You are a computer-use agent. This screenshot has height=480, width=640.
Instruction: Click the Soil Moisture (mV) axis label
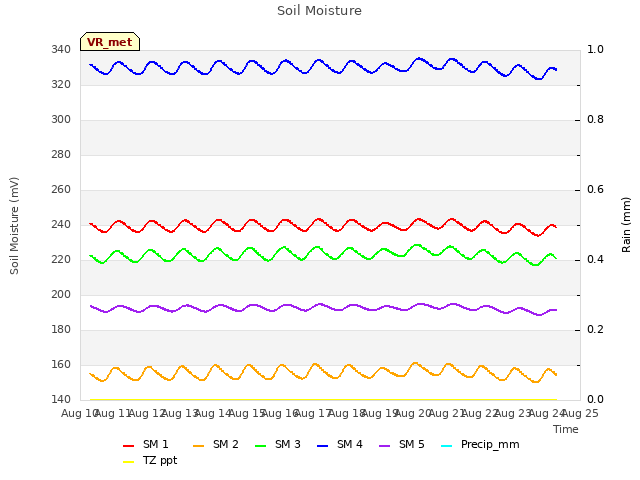[x=14, y=225]
